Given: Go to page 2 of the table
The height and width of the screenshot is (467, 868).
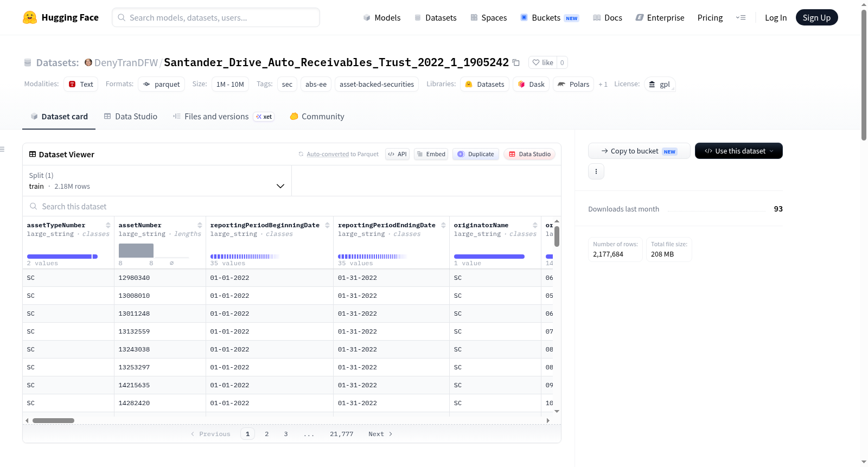Looking at the screenshot, I should 266,434.
